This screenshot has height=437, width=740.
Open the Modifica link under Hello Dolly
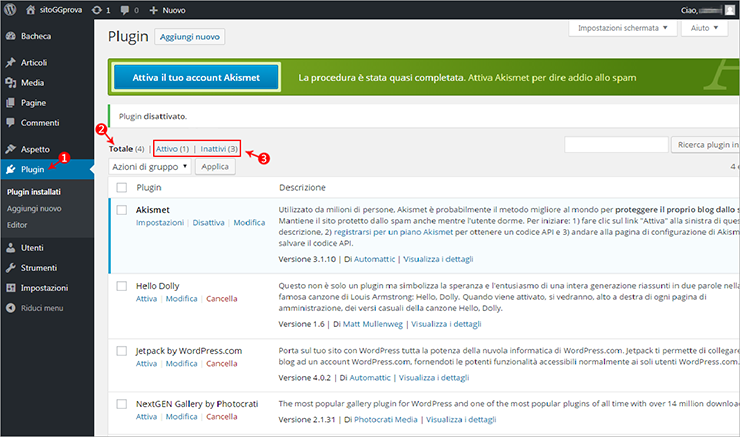point(181,299)
